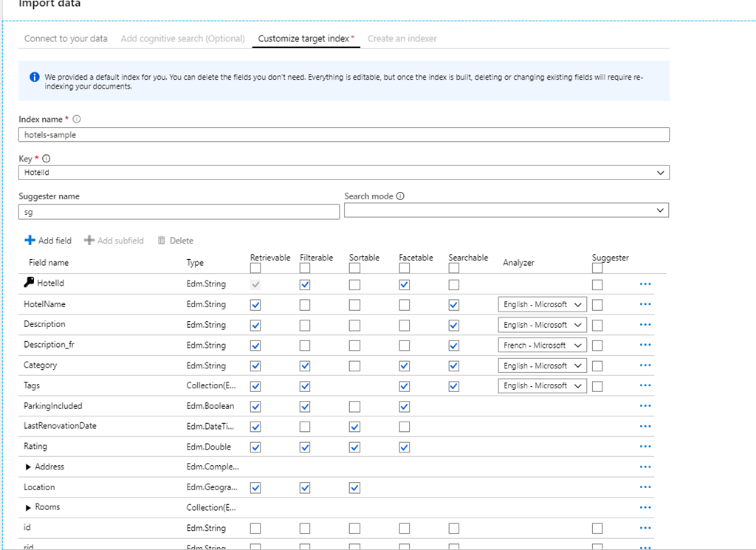Viewport: 756px width, 550px height.
Task: Open the ellipsis menu for the HotelName row
Action: point(645,304)
